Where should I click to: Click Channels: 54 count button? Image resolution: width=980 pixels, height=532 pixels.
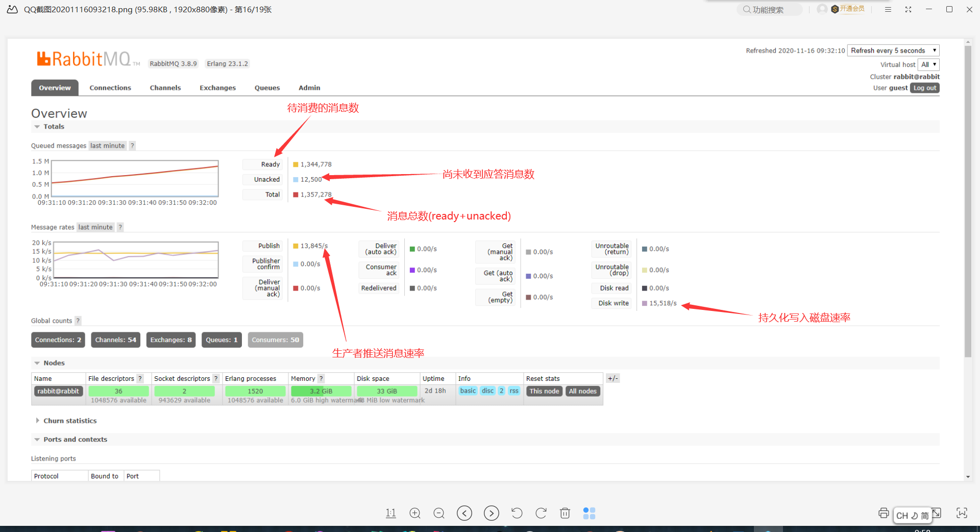tap(116, 340)
